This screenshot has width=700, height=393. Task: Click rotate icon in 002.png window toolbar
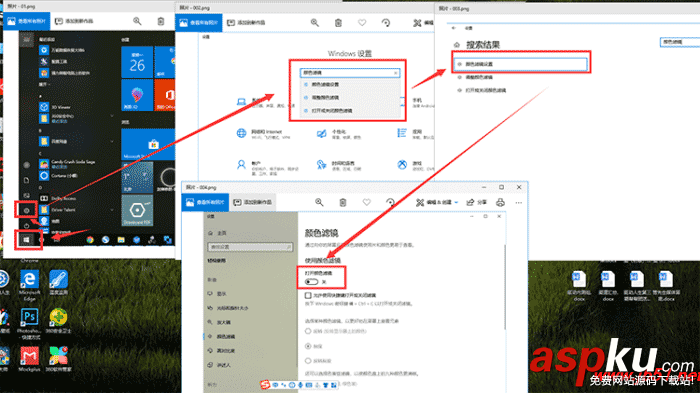pyautogui.click(x=386, y=23)
